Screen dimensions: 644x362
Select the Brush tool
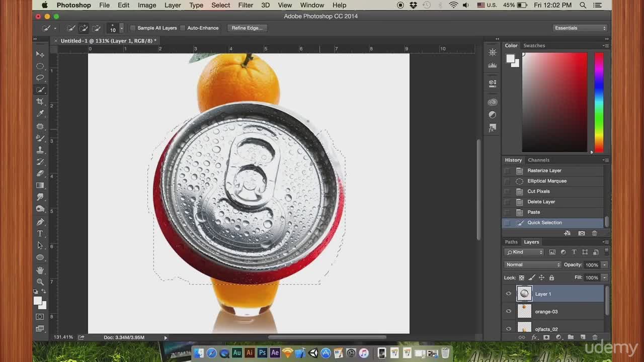pos(40,138)
